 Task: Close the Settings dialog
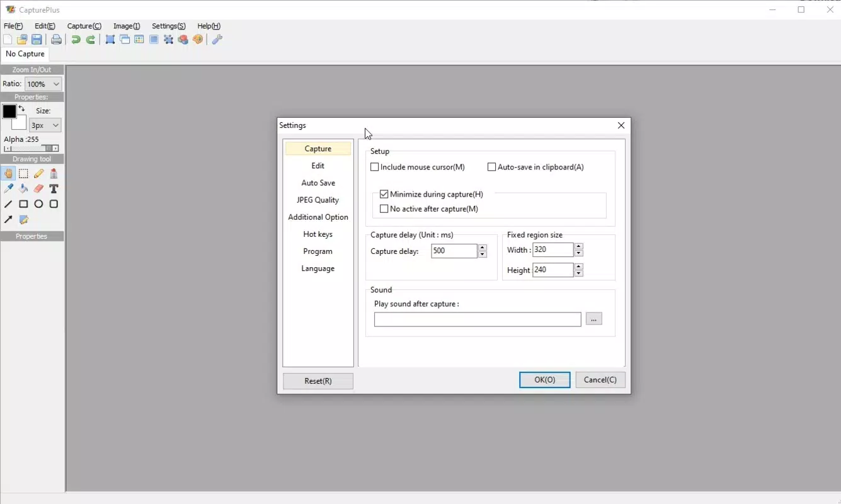[621, 125]
